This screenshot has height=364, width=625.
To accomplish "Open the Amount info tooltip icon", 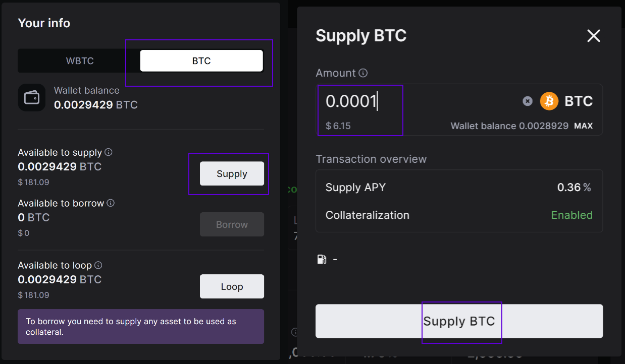I will click(363, 73).
